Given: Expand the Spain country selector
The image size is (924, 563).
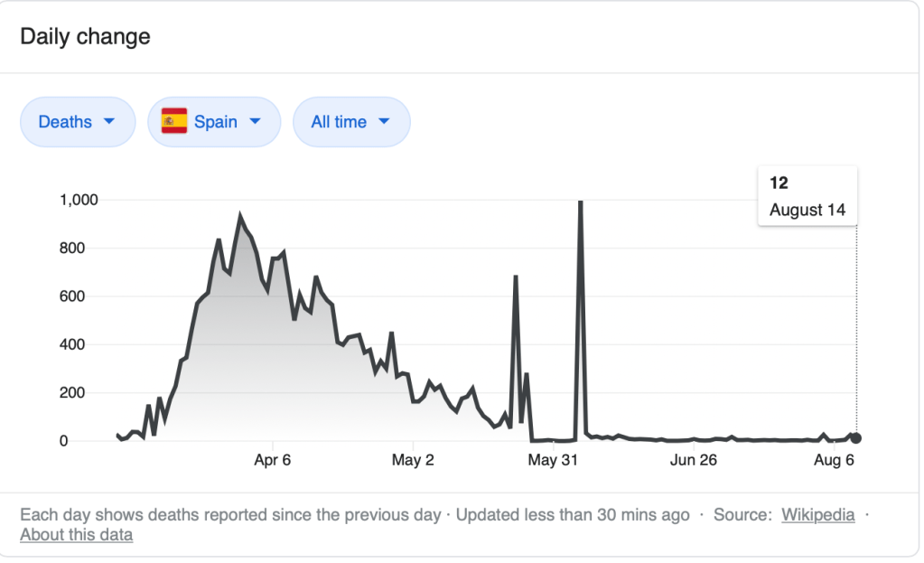Looking at the screenshot, I should click(x=214, y=121).
